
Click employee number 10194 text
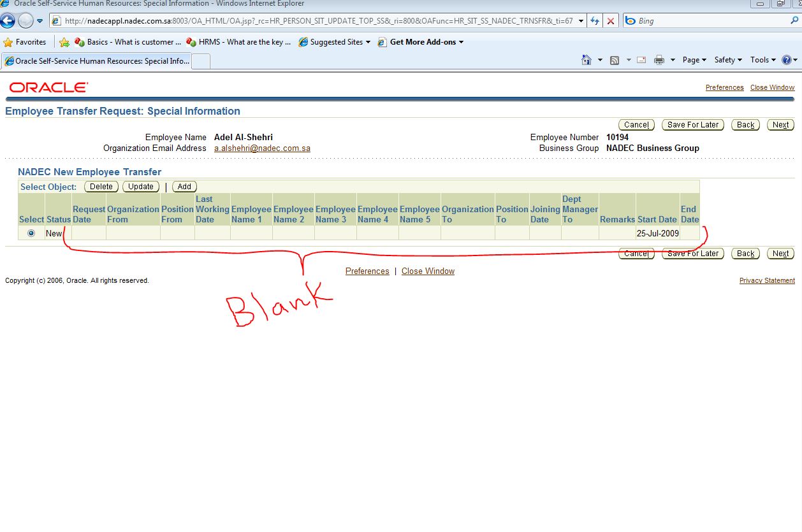pyautogui.click(x=617, y=138)
